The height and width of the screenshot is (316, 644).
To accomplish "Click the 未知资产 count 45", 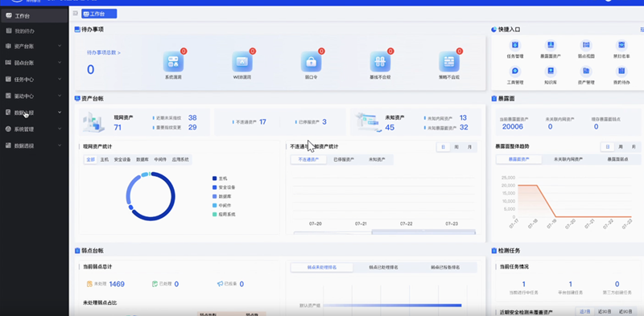I will (x=390, y=128).
